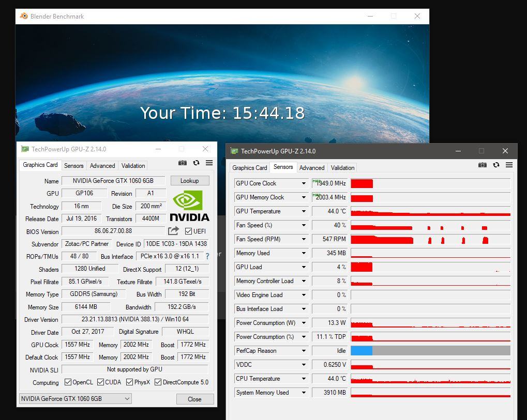Click the Close button in GPU-Z Graphics Card window
Image resolution: width=527 pixels, height=420 pixels.
[x=194, y=399]
